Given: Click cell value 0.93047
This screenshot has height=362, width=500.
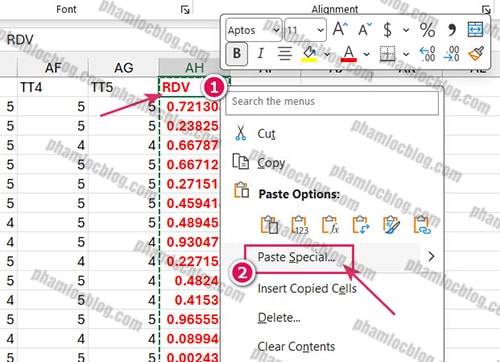Looking at the screenshot, I should (193, 242).
